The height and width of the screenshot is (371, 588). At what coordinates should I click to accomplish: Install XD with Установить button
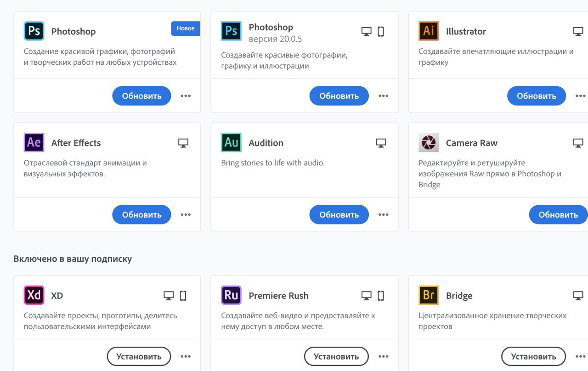coord(139,356)
